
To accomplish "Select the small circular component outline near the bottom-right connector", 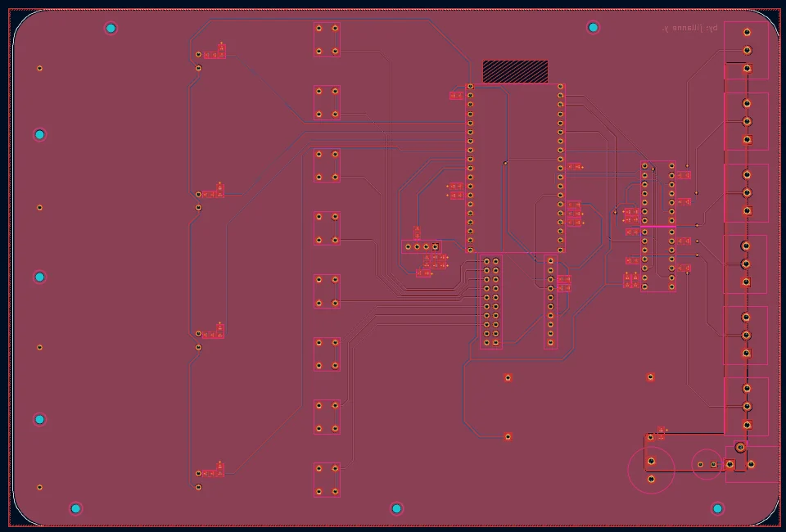I will pos(707,464).
